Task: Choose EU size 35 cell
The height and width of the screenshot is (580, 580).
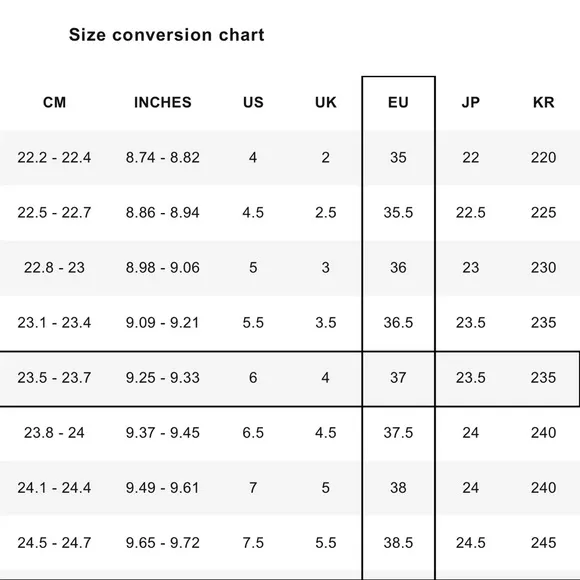Action: click(x=398, y=158)
